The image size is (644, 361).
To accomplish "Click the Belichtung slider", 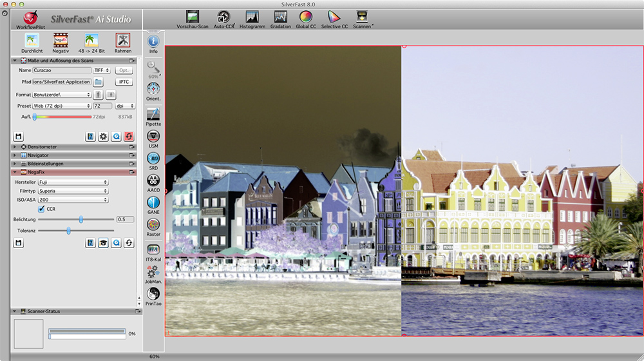I will [81, 219].
